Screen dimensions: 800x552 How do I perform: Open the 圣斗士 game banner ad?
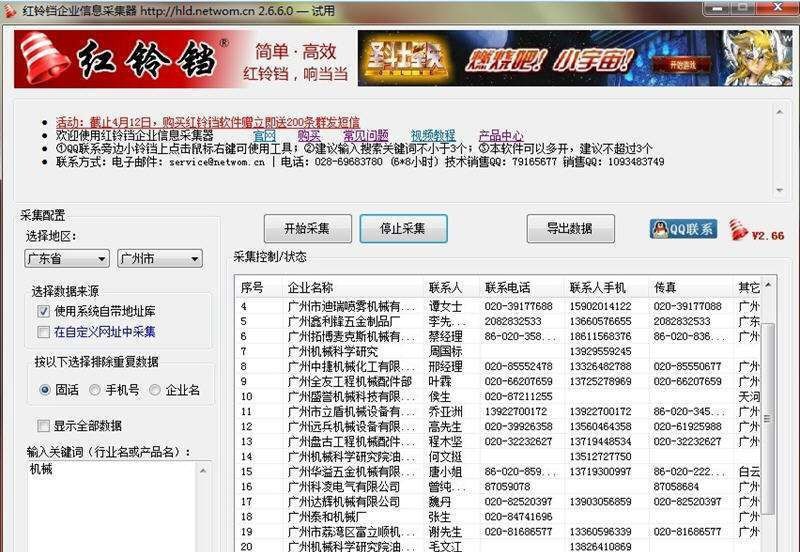pyautogui.click(x=574, y=58)
